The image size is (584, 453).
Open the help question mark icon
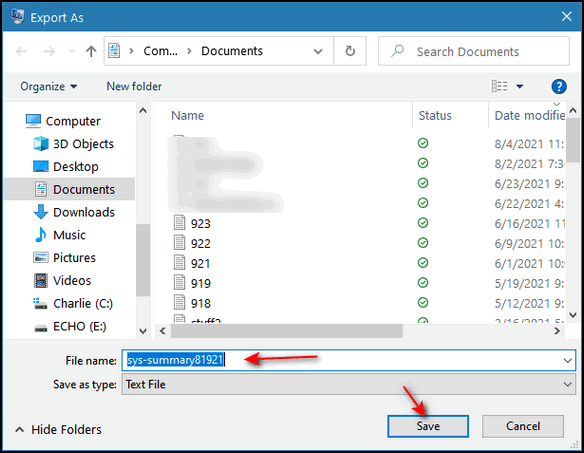(x=559, y=86)
